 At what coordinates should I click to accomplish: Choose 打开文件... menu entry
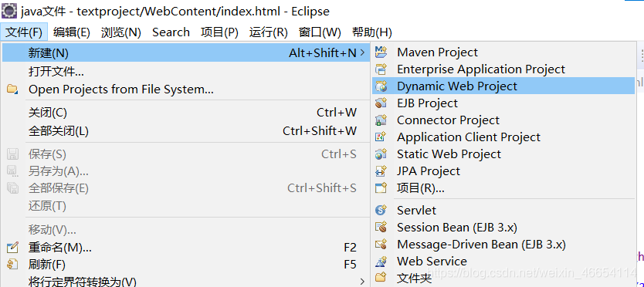coord(185,73)
